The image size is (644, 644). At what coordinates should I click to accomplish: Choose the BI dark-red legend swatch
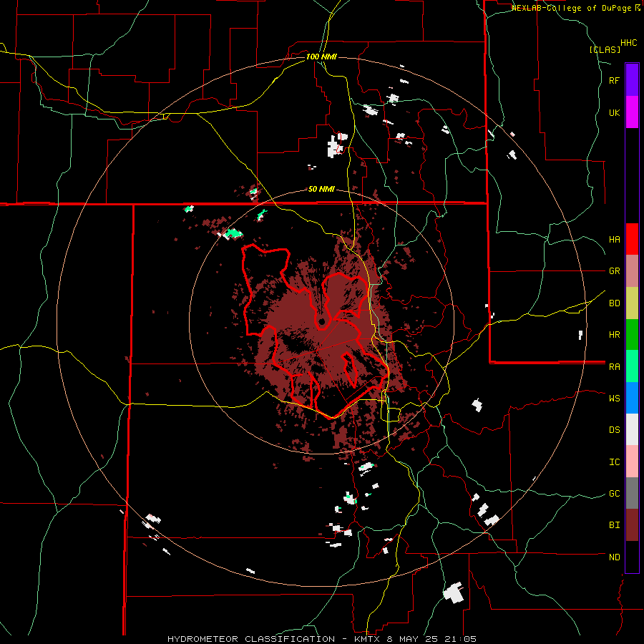click(x=632, y=525)
